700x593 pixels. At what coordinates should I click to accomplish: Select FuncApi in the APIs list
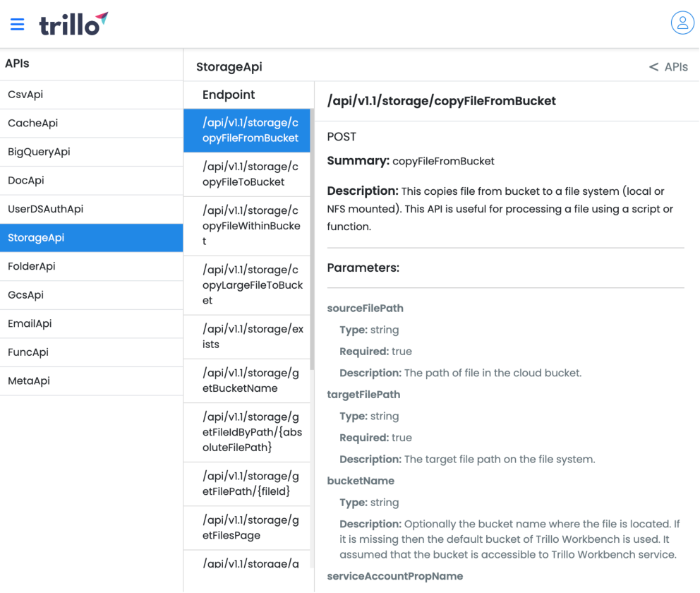click(x=92, y=352)
